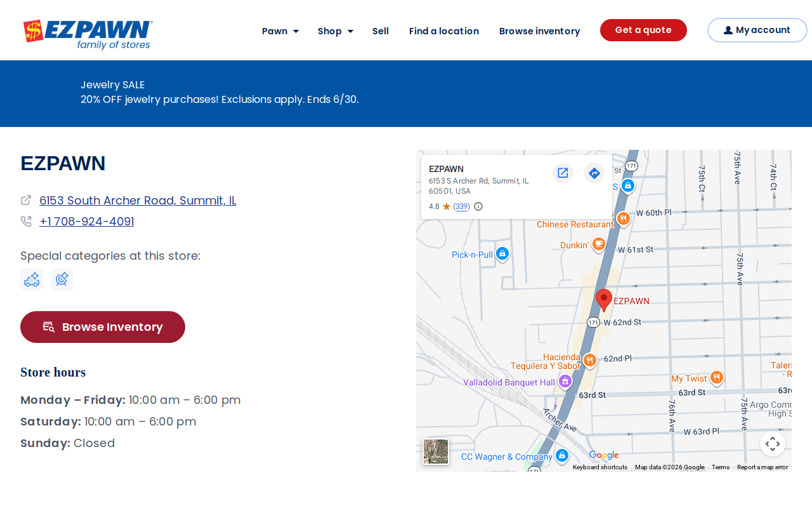Open the map camera controls icon
Viewport: 812px width, 508px height.
pyautogui.click(x=773, y=444)
